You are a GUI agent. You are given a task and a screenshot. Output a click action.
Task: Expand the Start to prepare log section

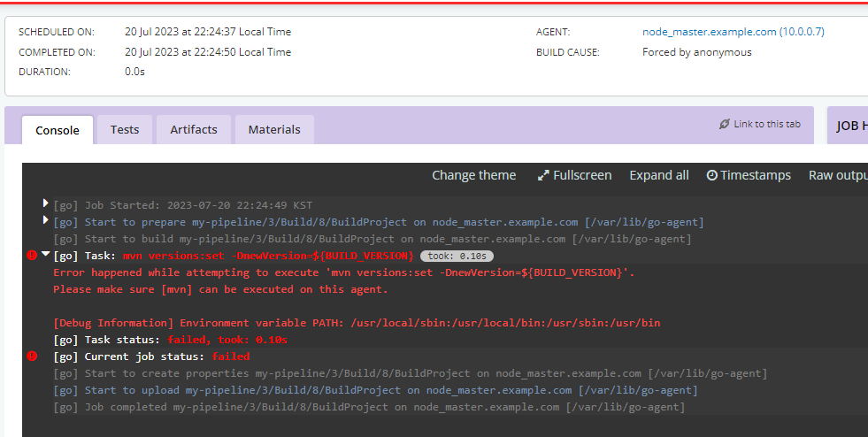[45, 220]
